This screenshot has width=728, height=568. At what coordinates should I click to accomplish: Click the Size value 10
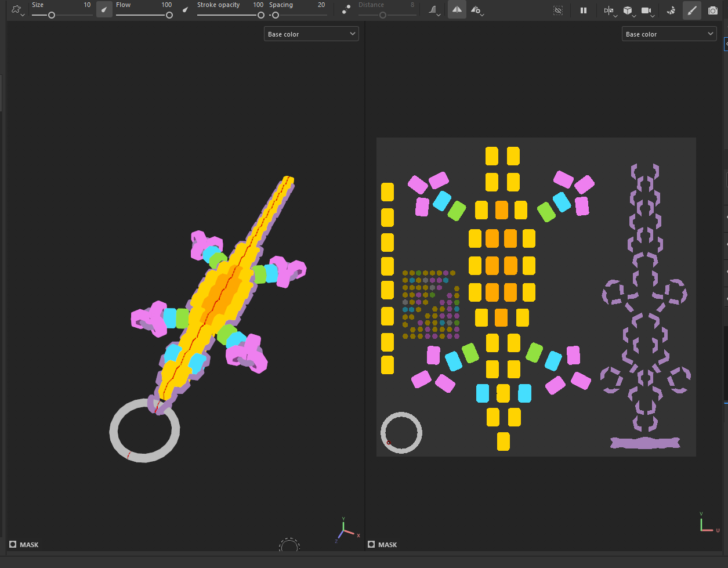pos(87,5)
